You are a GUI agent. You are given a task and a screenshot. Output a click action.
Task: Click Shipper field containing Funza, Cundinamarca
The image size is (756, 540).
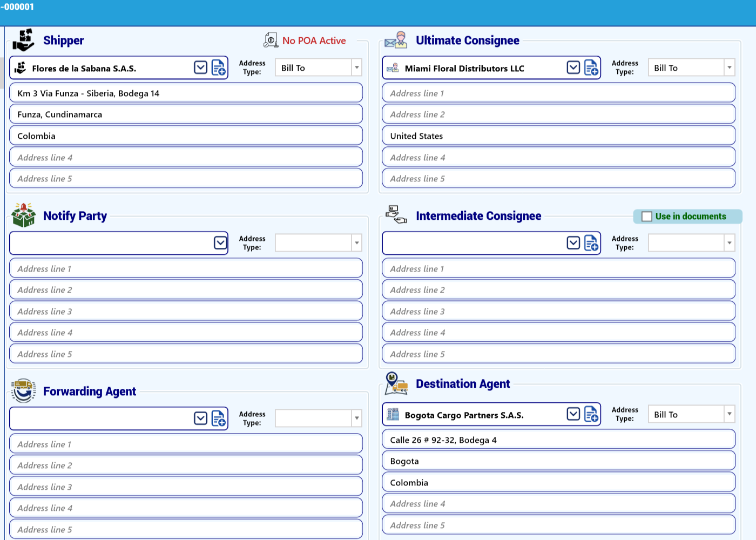click(x=186, y=114)
